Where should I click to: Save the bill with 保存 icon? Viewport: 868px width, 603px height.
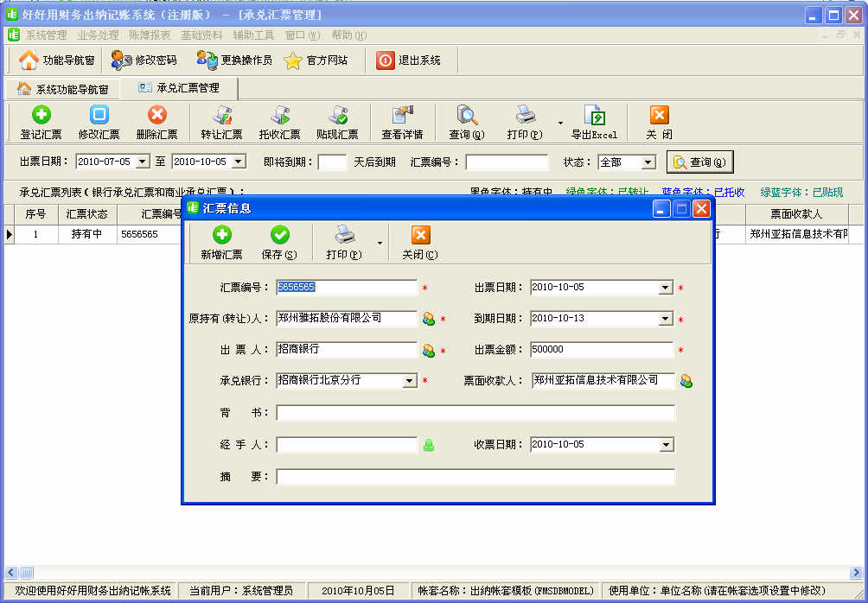pyautogui.click(x=279, y=235)
